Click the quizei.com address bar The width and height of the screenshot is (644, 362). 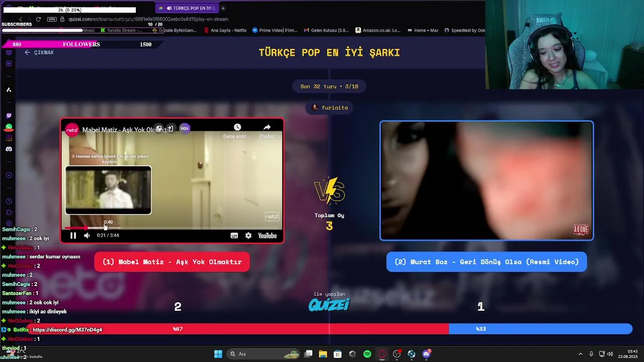tap(148, 19)
